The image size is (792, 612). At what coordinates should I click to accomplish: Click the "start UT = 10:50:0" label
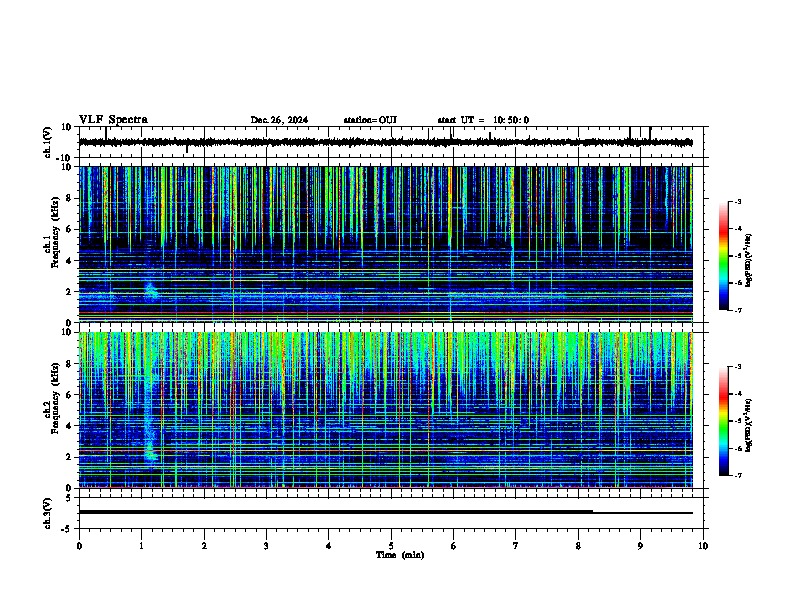[483, 120]
